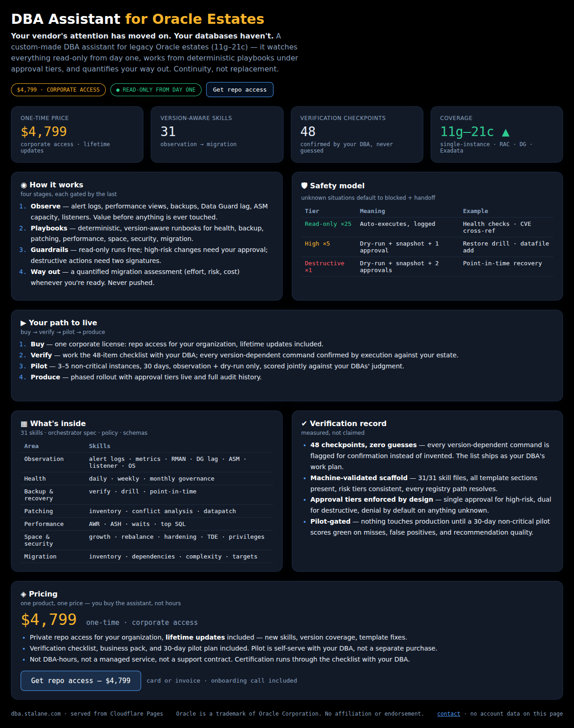Click 'Machine-validated scaffold' bullet heading
This screenshot has width=574, height=728.
tap(359, 478)
